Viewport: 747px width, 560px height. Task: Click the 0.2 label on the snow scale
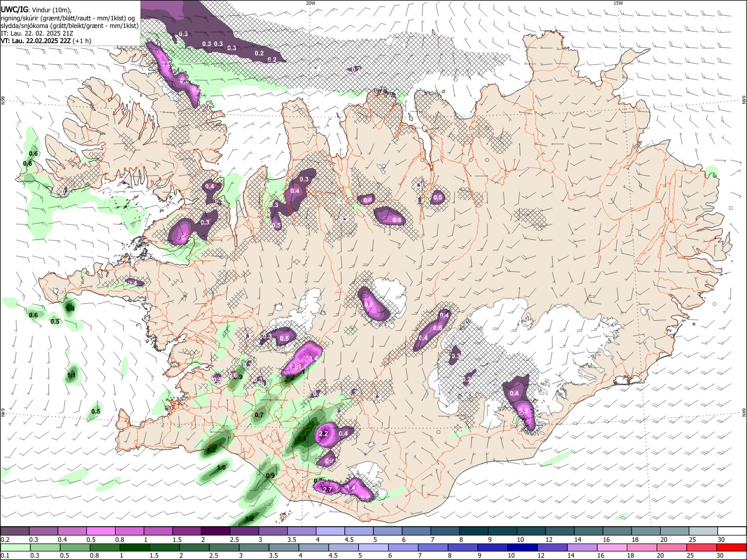tap(4, 539)
